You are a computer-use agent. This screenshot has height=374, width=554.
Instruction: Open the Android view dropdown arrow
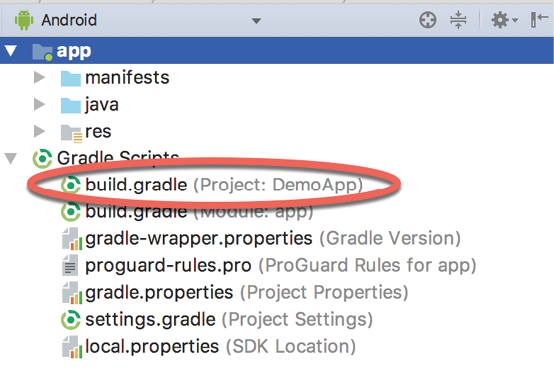(256, 21)
